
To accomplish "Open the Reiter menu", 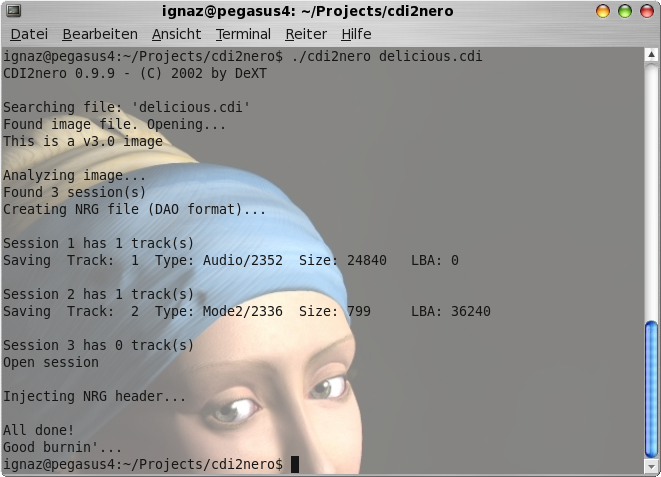I will point(306,34).
